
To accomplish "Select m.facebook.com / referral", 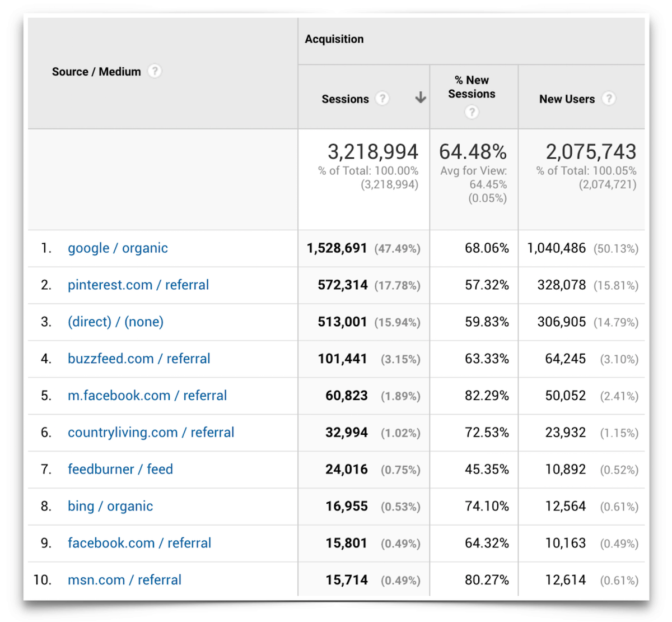I will click(147, 396).
